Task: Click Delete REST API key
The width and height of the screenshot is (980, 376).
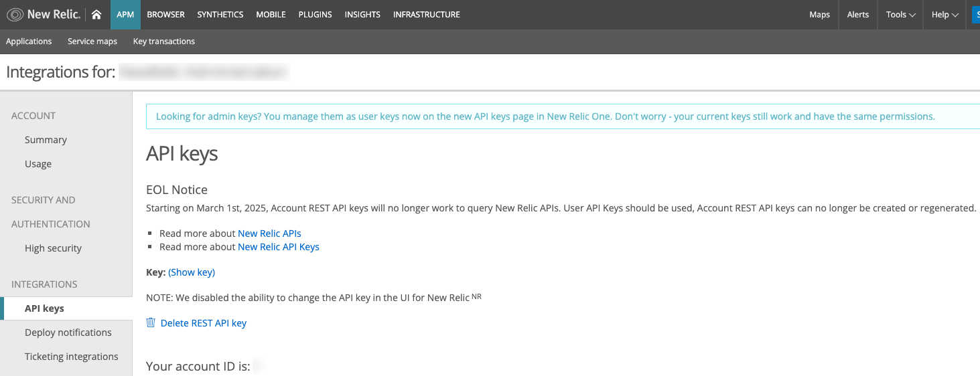Action: pos(204,323)
